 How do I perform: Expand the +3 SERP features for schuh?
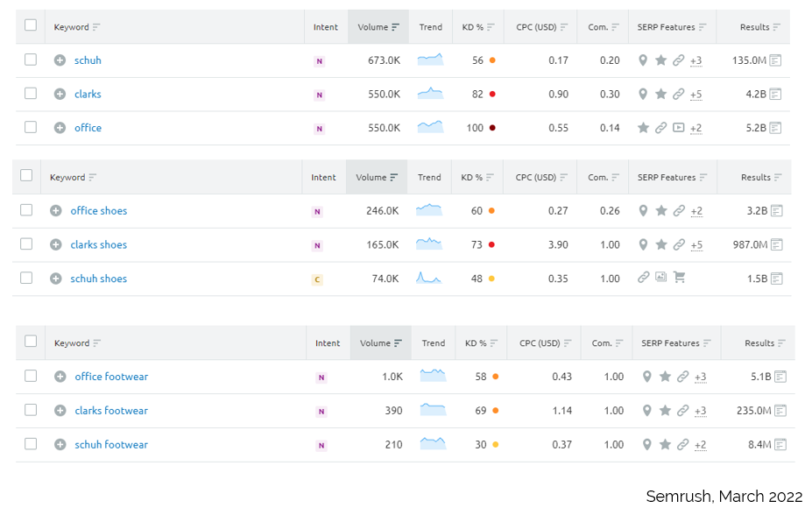(696, 61)
